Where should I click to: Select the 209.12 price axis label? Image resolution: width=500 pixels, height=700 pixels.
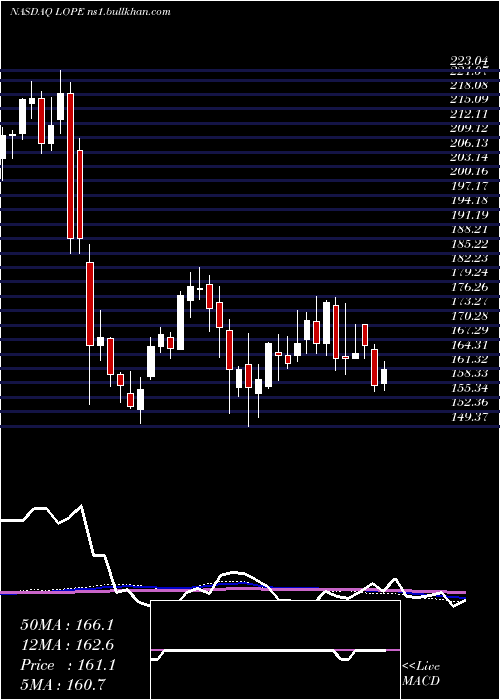coord(468,128)
